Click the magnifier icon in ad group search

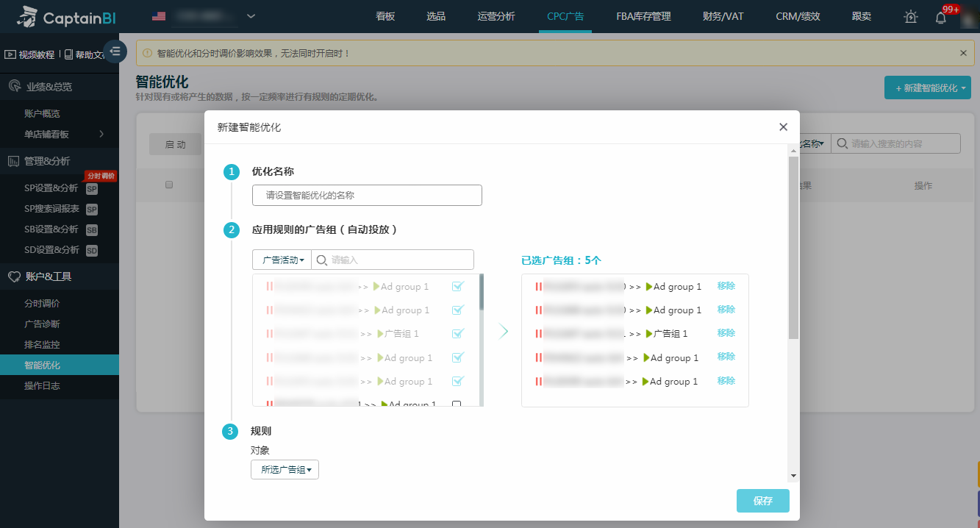click(x=322, y=260)
